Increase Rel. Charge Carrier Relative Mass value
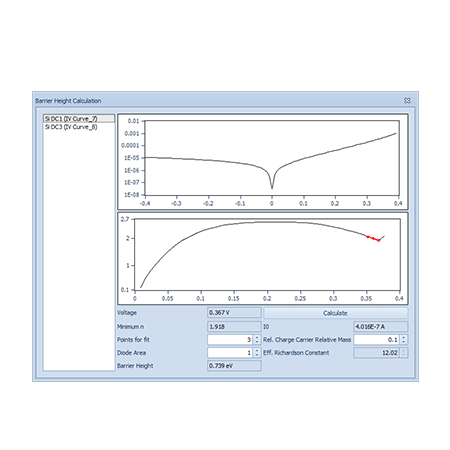The image size is (450, 450). (x=404, y=337)
